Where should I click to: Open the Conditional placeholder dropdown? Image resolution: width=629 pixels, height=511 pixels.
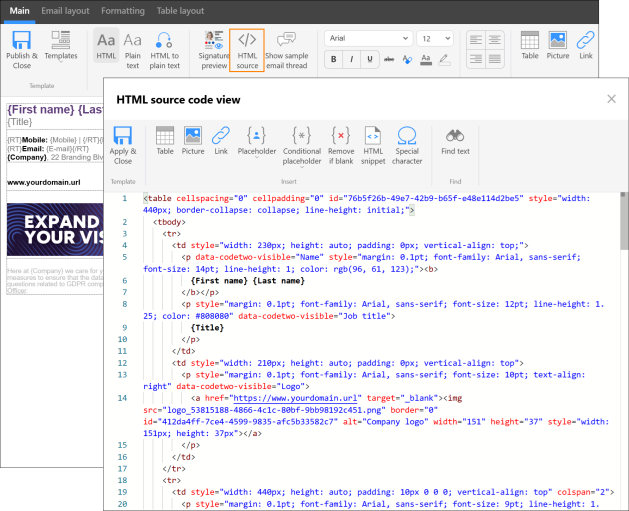[302, 146]
